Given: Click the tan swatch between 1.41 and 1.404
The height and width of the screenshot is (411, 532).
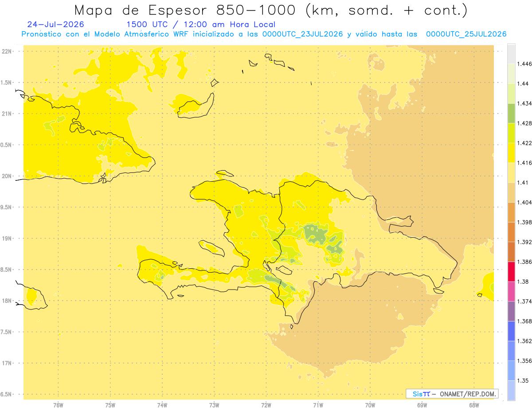Looking at the screenshot, I should [511, 192].
